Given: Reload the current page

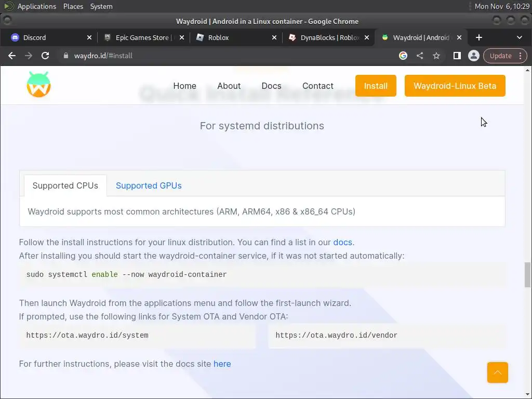Looking at the screenshot, I should [45, 56].
